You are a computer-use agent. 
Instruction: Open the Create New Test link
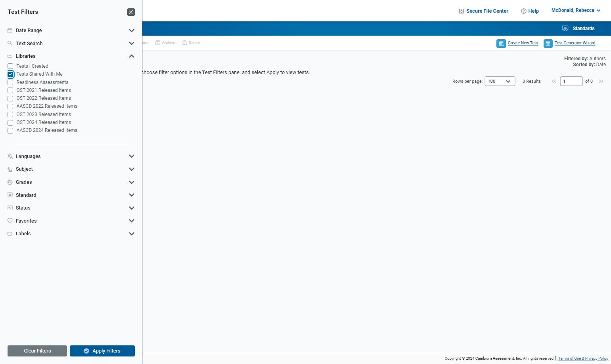pos(523,43)
